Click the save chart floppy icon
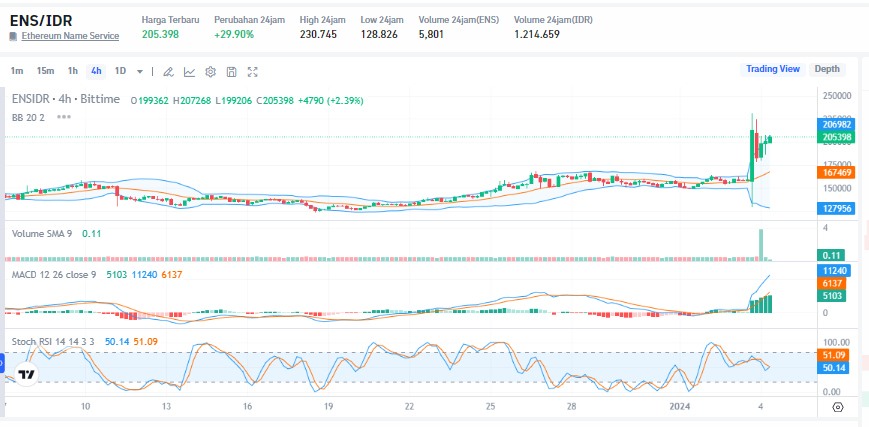Image resolution: width=869 pixels, height=427 pixels. (x=232, y=72)
